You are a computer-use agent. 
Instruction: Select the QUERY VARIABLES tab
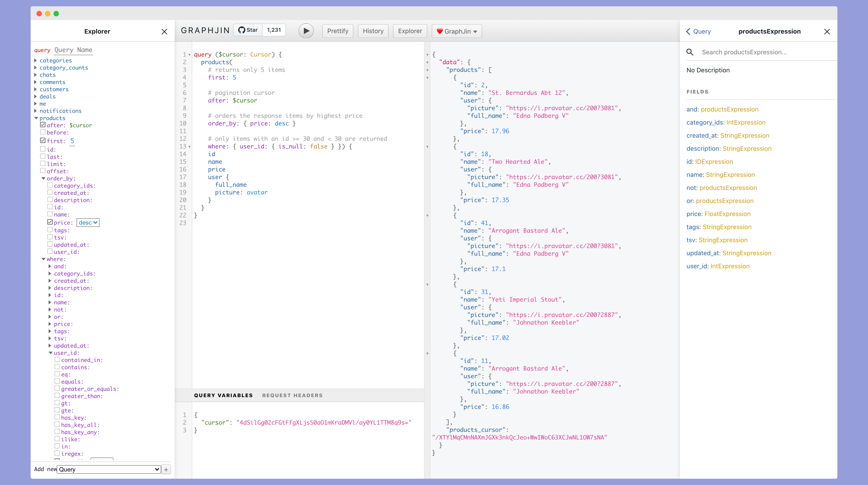(x=224, y=395)
